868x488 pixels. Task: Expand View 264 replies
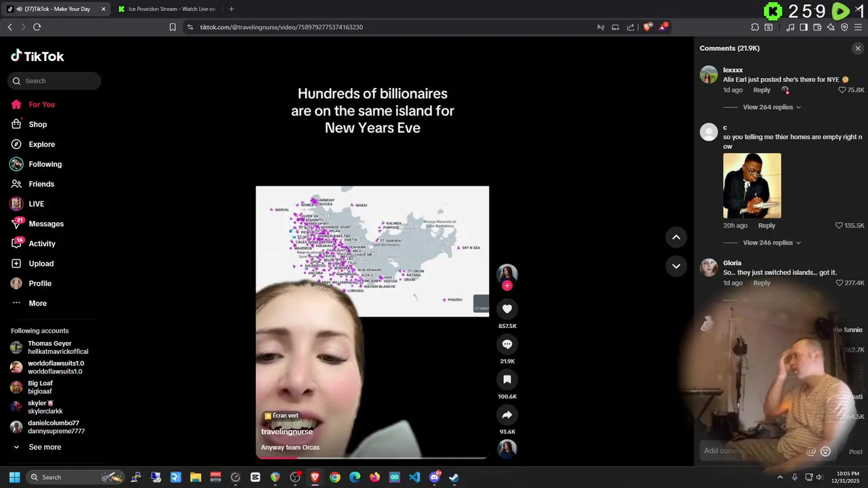[772, 107]
